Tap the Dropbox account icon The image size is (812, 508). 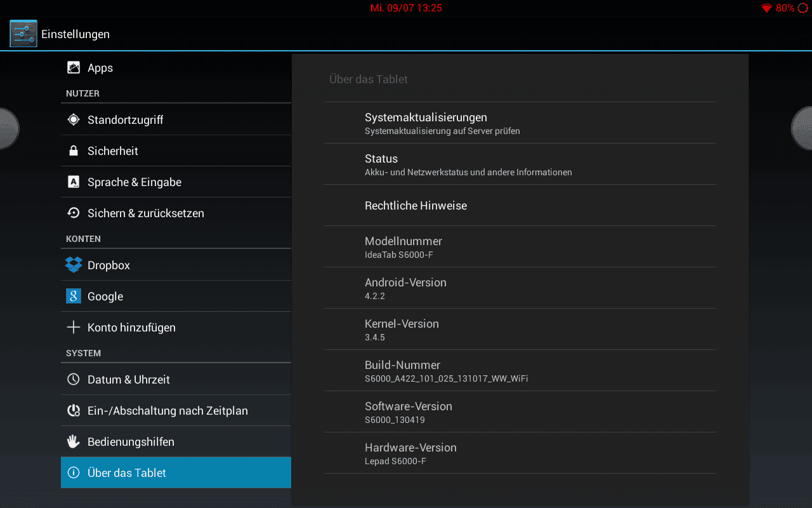74,265
